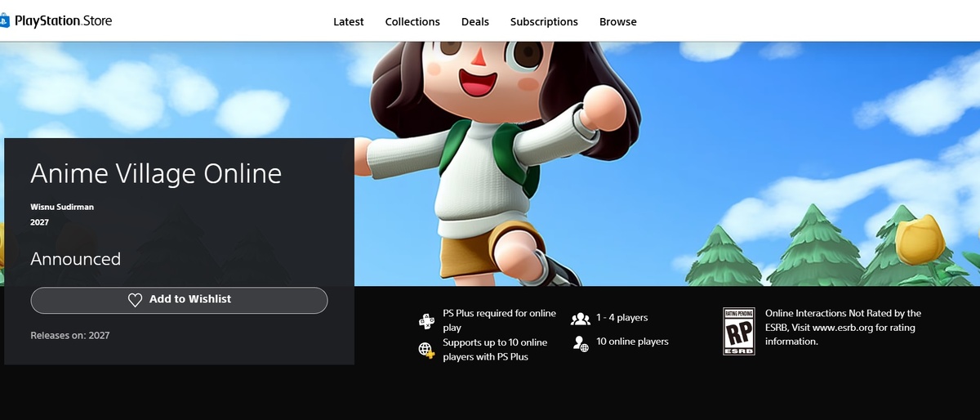Screen dimensions: 980x420
Task: Click the Online Interactions Not Rated ESRB notice
Action: click(x=843, y=328)
